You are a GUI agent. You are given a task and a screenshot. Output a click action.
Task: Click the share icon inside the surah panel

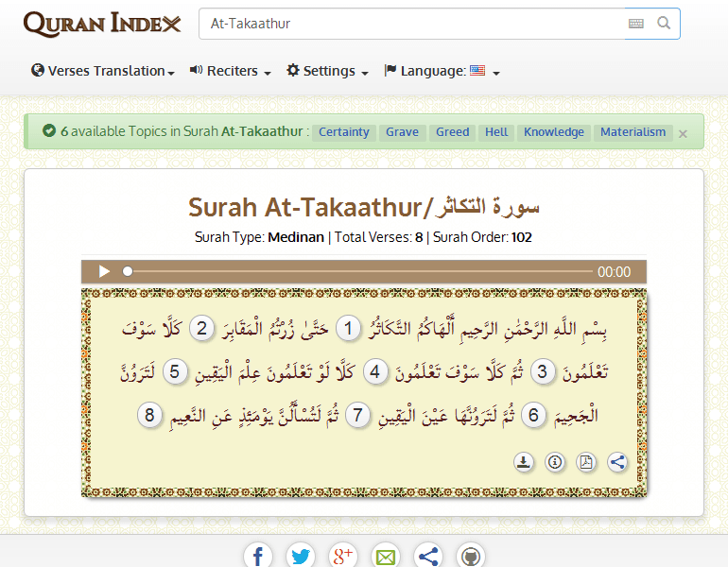click(617, 462)
